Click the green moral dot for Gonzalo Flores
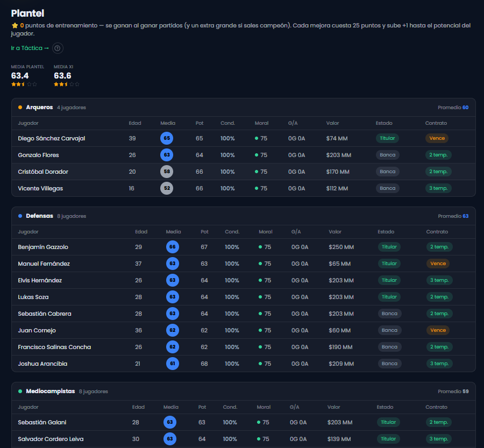Viewport: 484px width, 448px height. (x=257, y=155)
